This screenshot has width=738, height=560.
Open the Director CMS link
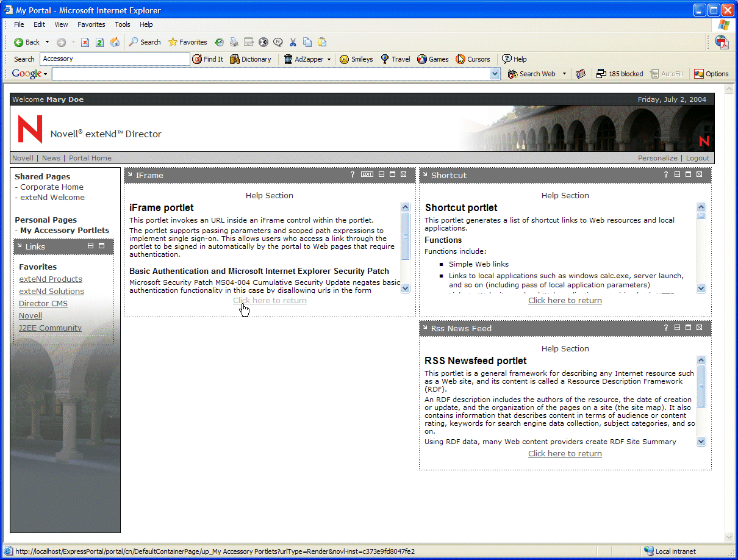[x=43, y=304]
